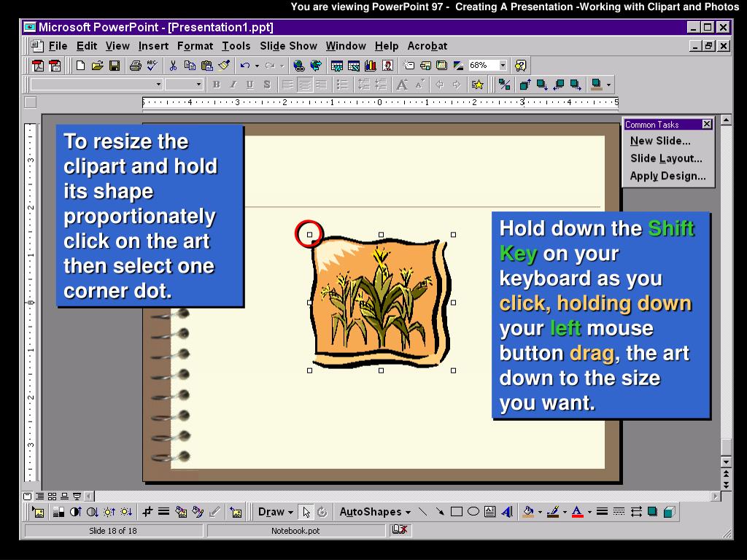Open the Slide Show menu
The height and width of the screenshot is (560, 747).
288,46
